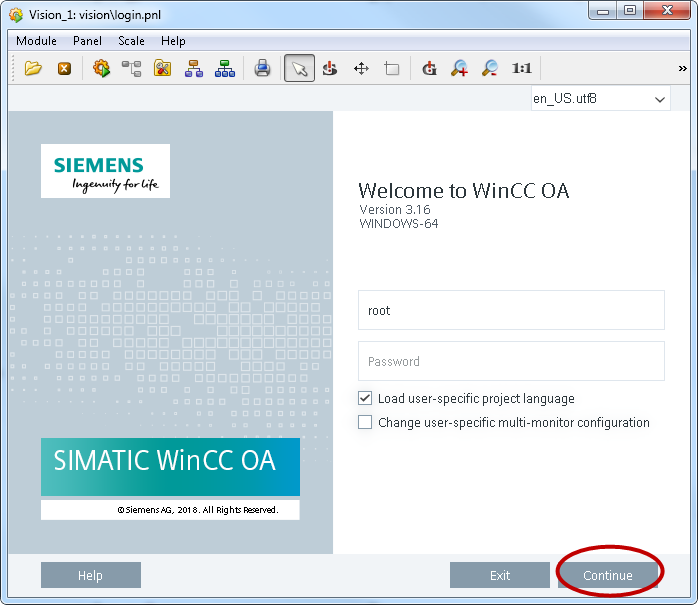Screen dimensions: 698x605
Task: Reset zoom with the 1:1 icon
Action: (x=521, y=69)
